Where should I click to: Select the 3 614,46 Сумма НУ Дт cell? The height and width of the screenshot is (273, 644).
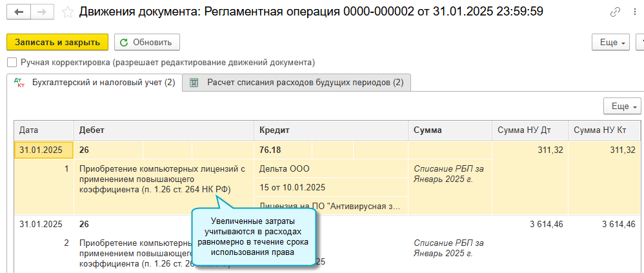(x=529, y=224)
